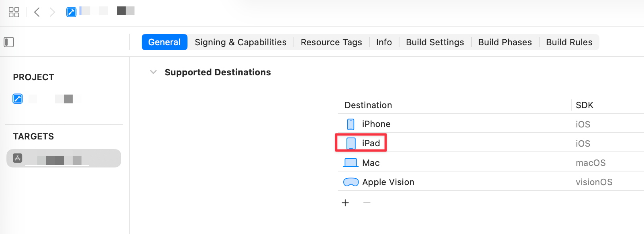Select the app target icon under TARGETS
644x234 pixels.
point(17,158)
